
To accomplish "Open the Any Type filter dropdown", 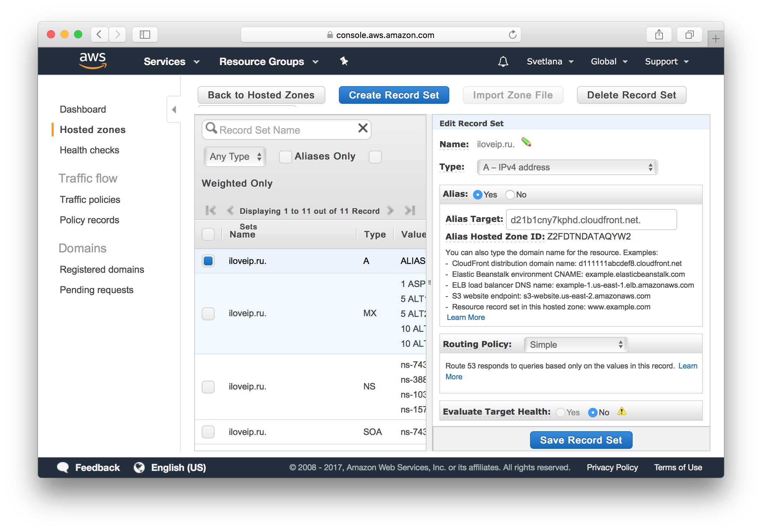I will click(x=235, y=157).
